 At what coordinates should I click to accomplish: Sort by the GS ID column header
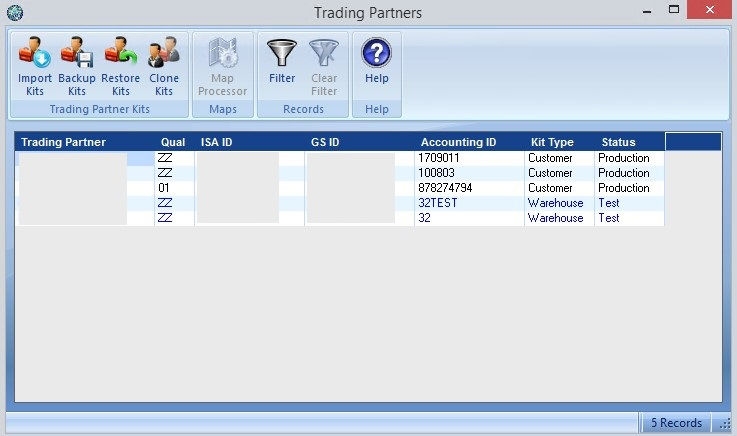coord(325,142)
